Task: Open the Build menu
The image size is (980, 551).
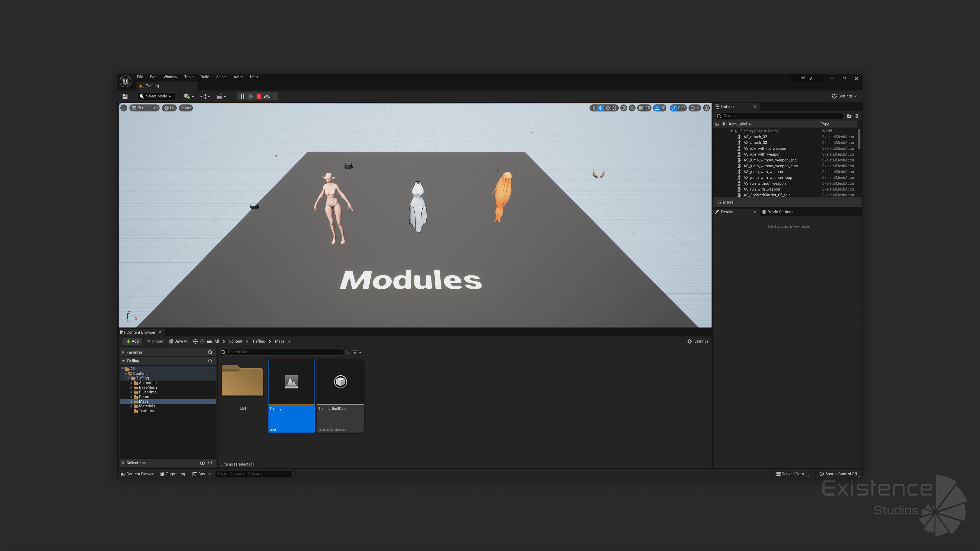Action: (205, 77)
